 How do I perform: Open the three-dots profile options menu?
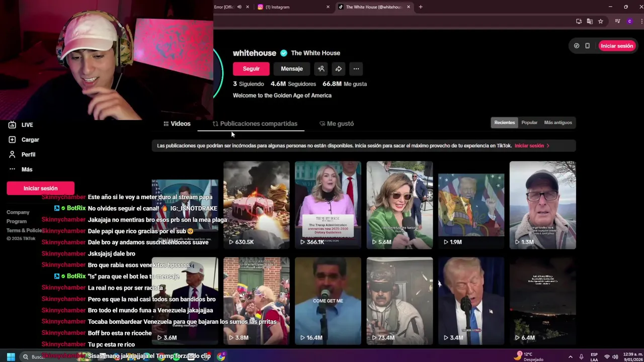pos(356,69)
